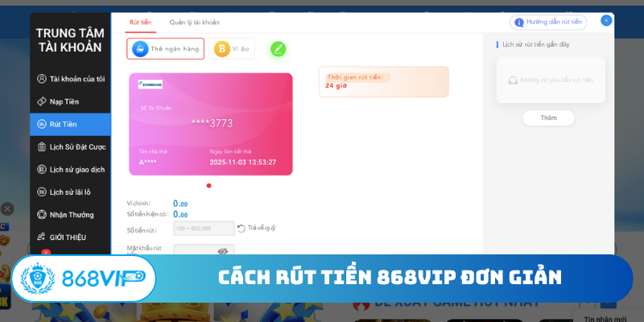The image size is (644, 322).
Task: Click the green edit pencil icon
Action: click(278, 49)
